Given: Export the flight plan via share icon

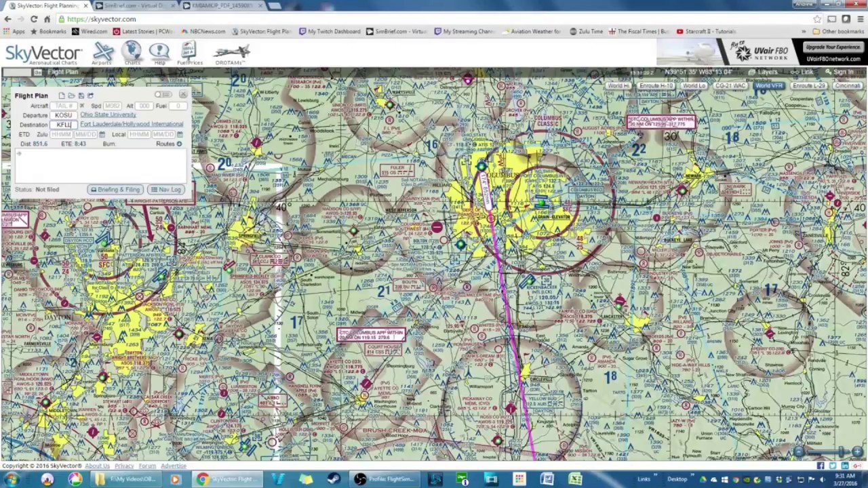Looking at the screenshot, I should (x=90, y=96).
